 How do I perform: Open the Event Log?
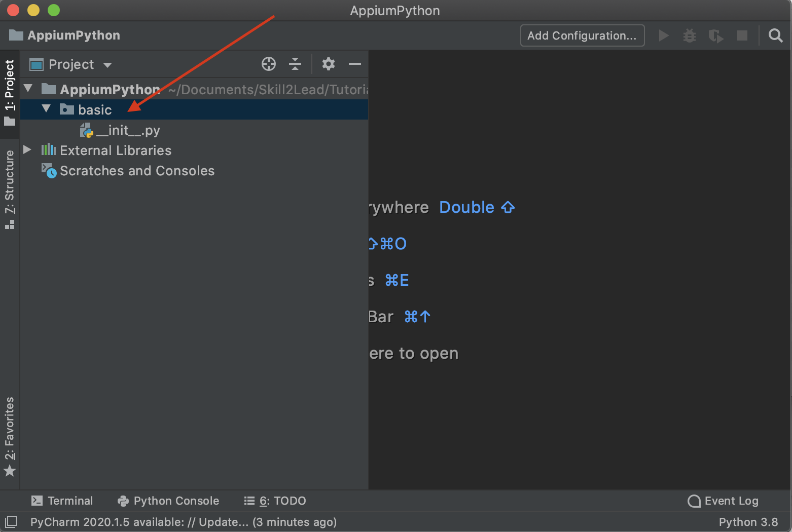[723, 501]
